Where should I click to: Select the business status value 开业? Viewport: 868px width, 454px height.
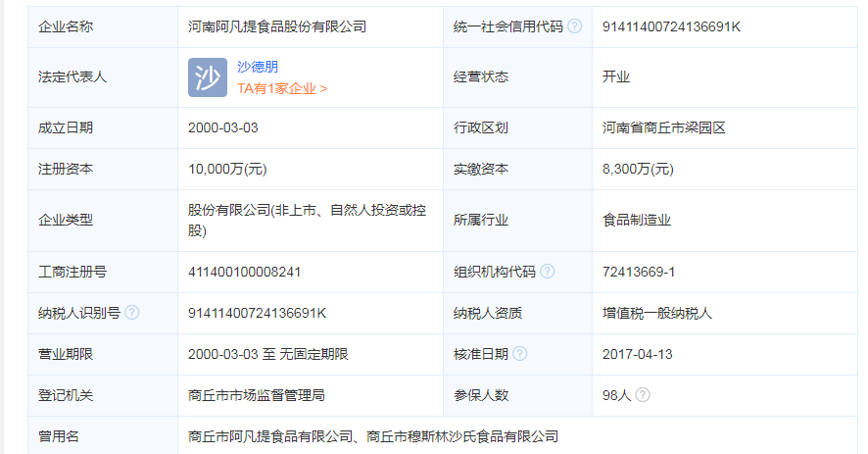(616, 77)
